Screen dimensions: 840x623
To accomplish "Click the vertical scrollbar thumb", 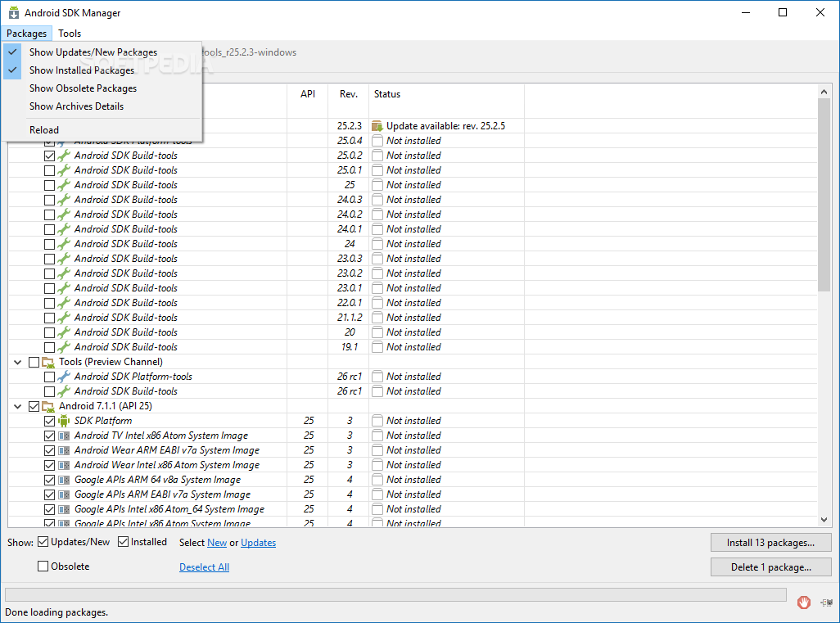I will coord(824,196).
